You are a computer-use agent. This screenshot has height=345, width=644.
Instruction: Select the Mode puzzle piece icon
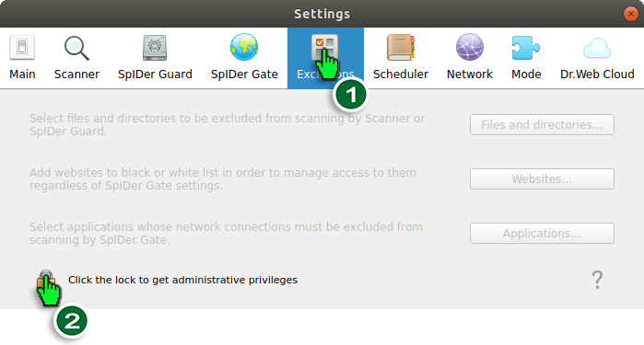(x=526, y=48)
